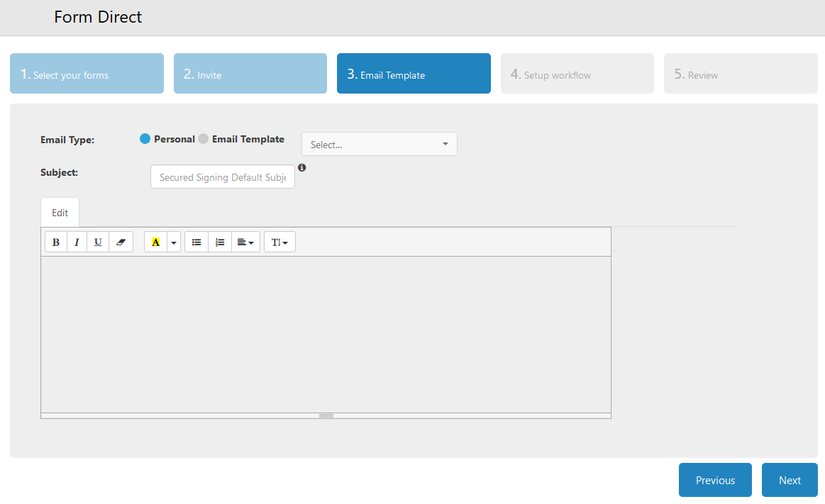Toggle bold formatting in editor toolbar
Screen dimensions: 825x504
(56, 242)
